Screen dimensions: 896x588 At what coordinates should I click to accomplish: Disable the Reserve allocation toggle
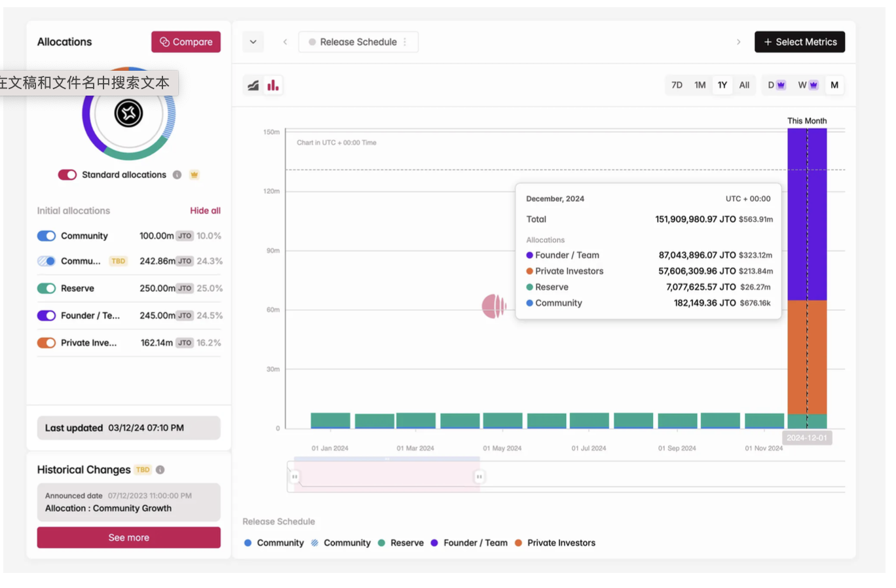[x=47, y=288]
